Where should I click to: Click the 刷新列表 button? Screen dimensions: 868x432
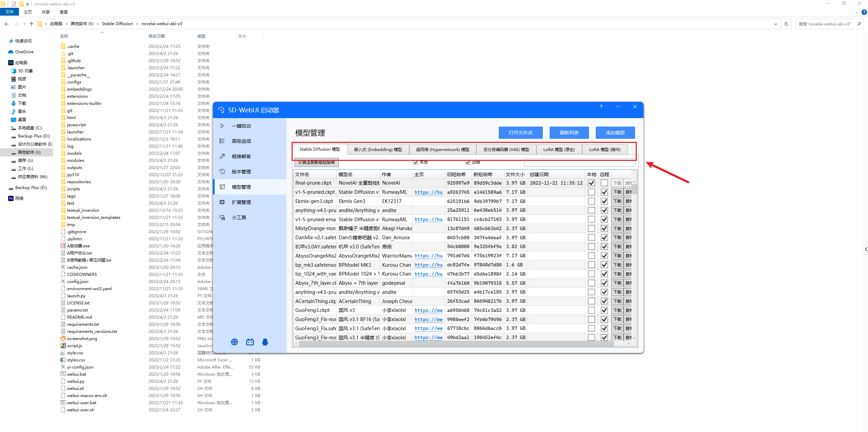pos(569,133)
